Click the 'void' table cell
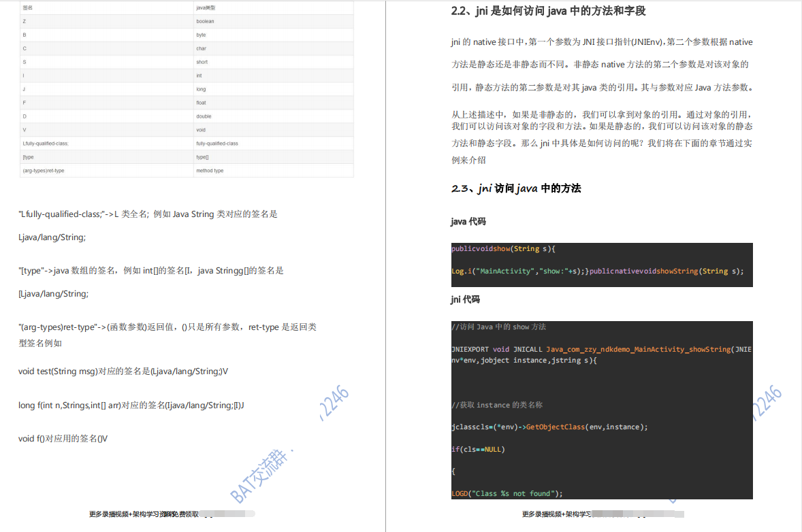This screenshot has height=532, width=802. [x=273, y=130]
